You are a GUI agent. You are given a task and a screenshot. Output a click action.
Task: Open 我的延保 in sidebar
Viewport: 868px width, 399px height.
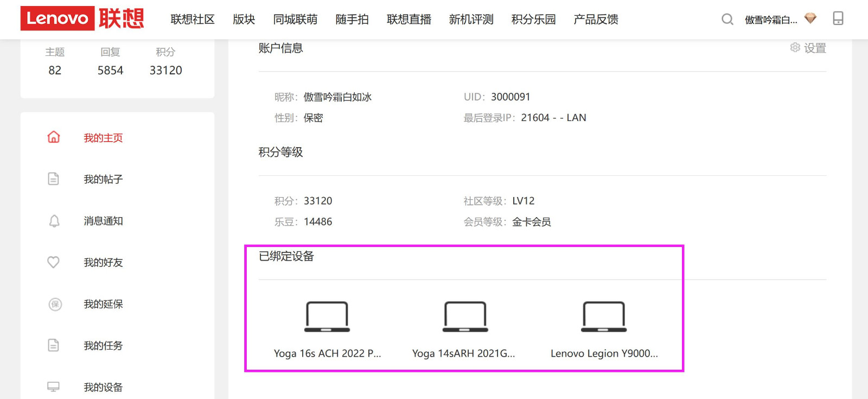pos(103,304)
